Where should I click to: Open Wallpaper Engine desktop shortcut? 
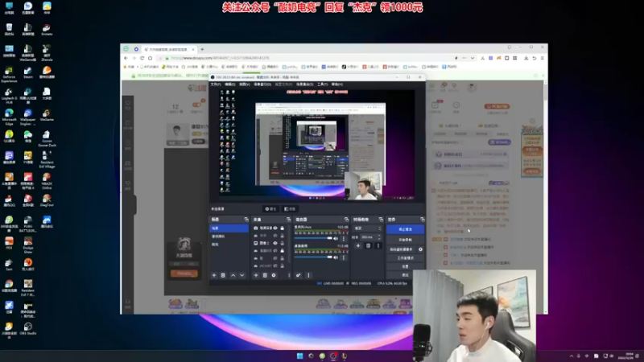pos(28,117)
